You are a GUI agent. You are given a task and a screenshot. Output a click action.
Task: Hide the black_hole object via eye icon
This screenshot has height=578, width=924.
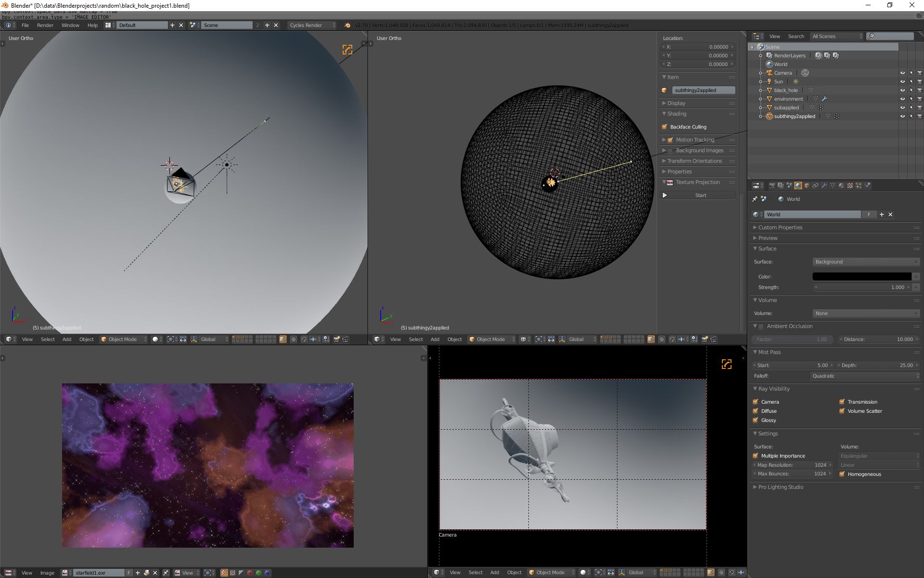click(902, 90)
